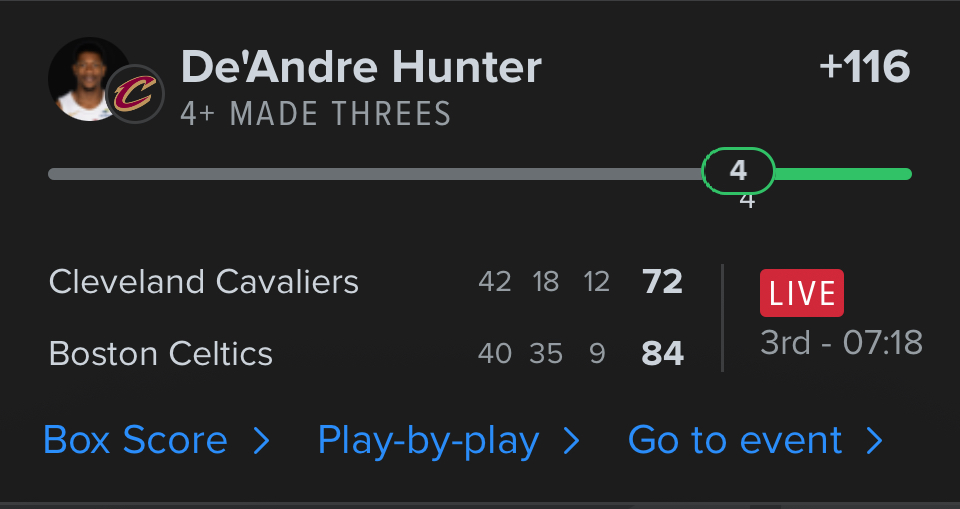Screen dimensions: 960x509
Task: Click the chevron arrow after Box Score
Action: pos(261,441)
